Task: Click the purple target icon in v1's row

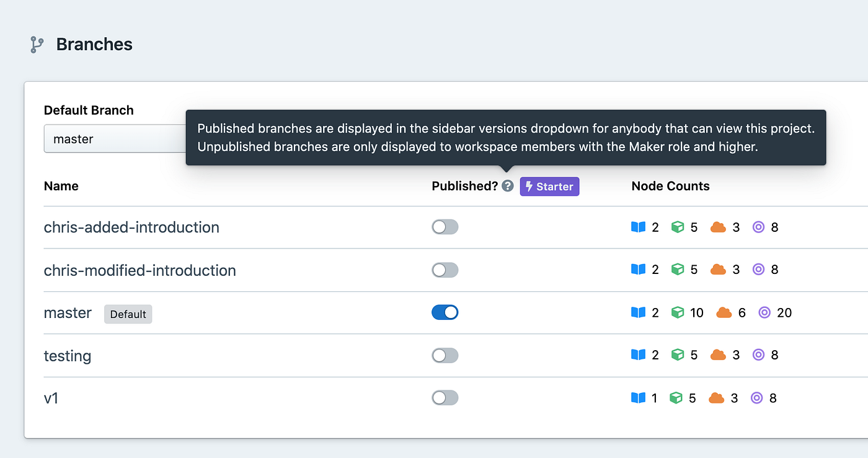Action: click(x=758, y=398)
